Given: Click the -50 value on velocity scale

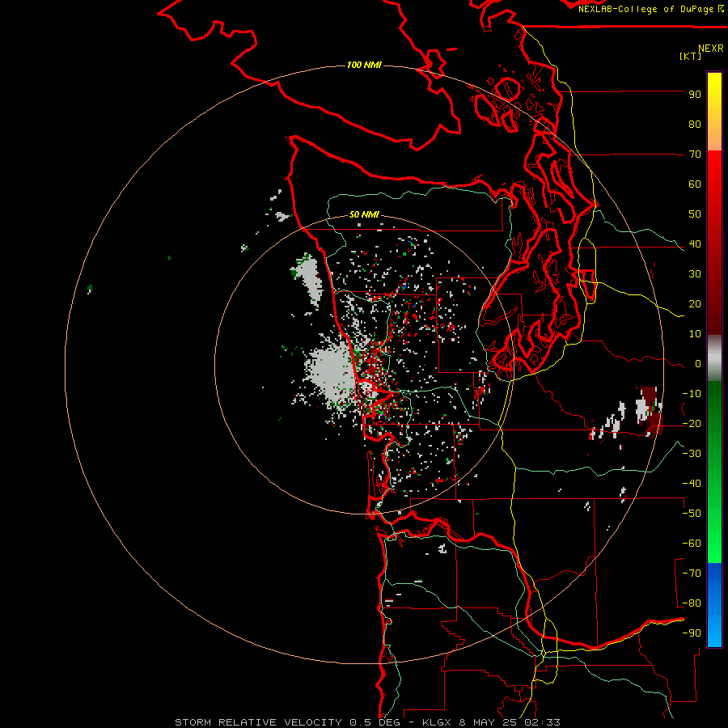Looking at the screenshot, I should click(x=692, y=514).
